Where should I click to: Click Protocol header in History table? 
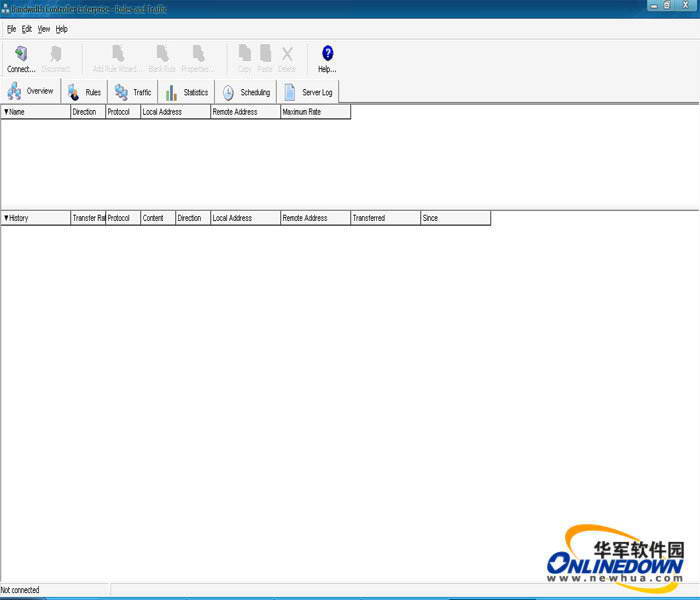(123, 218)
